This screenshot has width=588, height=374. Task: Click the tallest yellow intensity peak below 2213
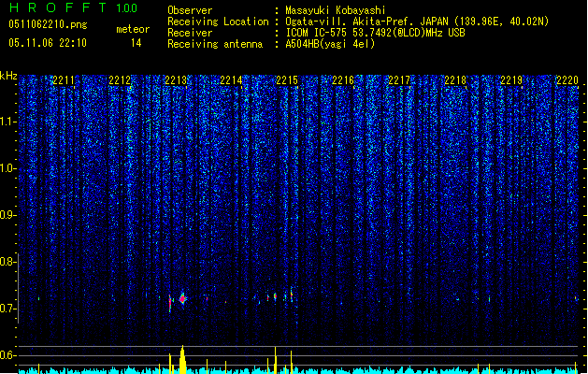182,359
